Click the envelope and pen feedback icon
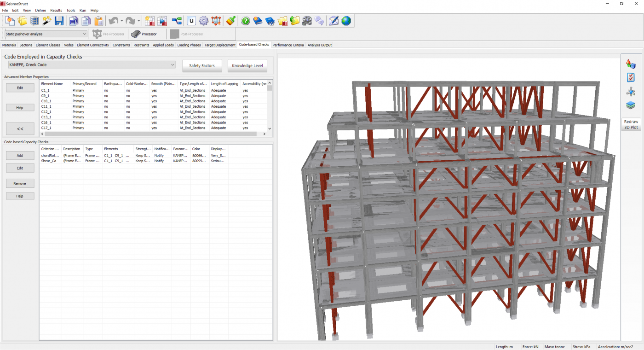This screenshot has height=350, width=644. (334, 21)
